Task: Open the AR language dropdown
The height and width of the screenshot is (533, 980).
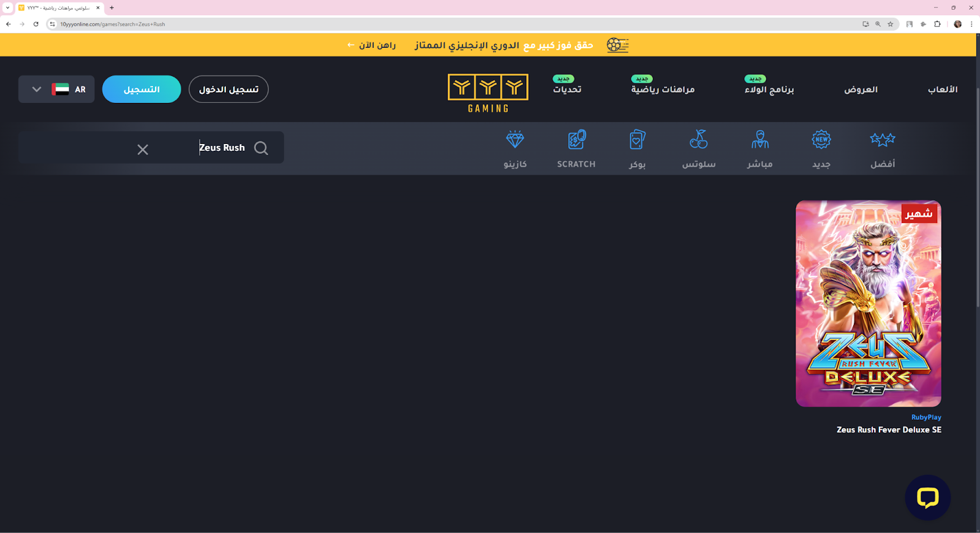Action: pyautogui.click(x=56, y=89)
